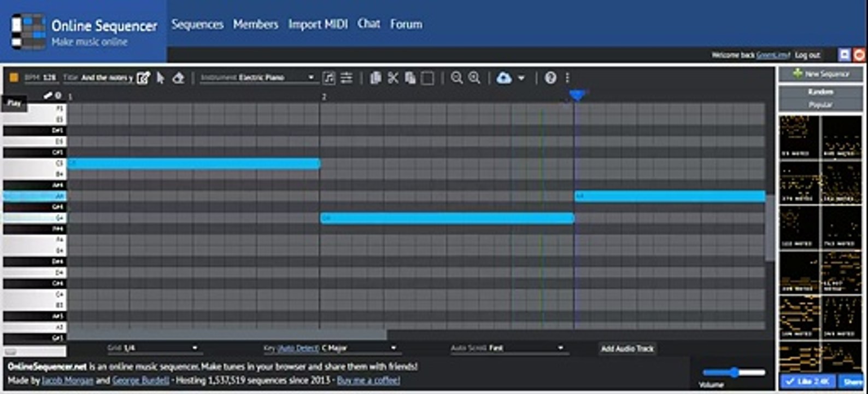The width and height of the screenshot is (868, 394).
Task: Click the vertical scrollbar beside the note grid
Action: click(770, 228)
